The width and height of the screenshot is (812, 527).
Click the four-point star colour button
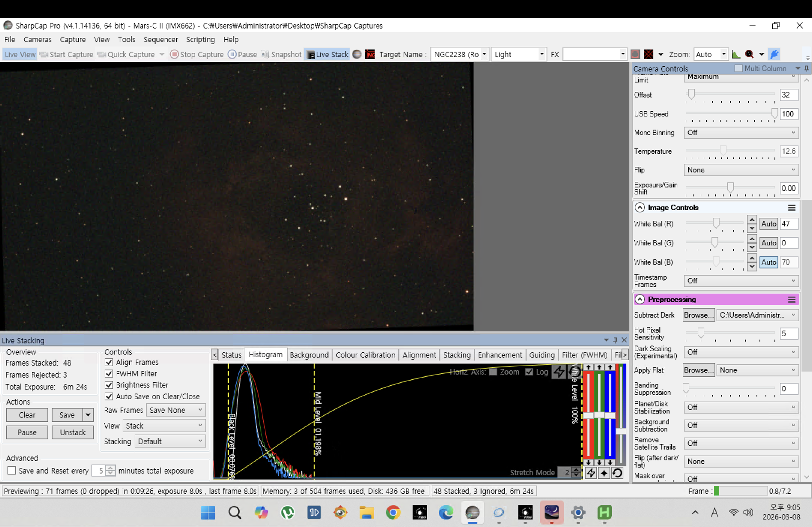click(604, 473)
